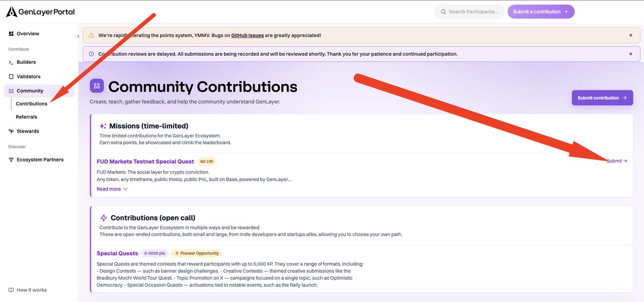The image size is (644, 302).
Task: Open Contributions under Community
Action: 32,104
